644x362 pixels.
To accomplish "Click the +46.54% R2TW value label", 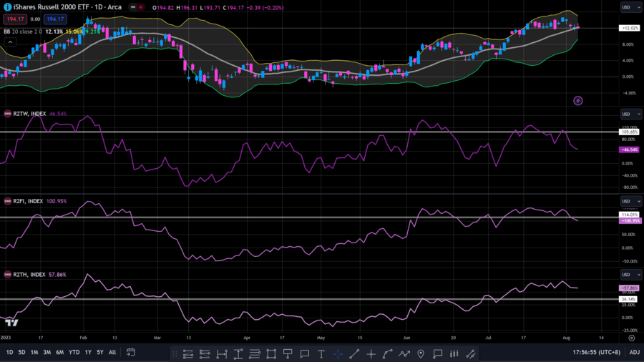I will pos(629,150).
